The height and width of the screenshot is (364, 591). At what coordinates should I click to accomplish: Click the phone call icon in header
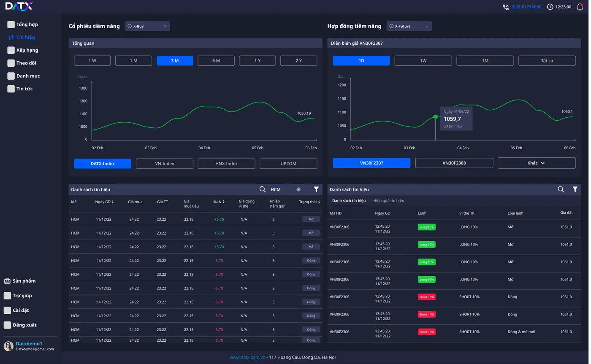(x=506, y=7)
